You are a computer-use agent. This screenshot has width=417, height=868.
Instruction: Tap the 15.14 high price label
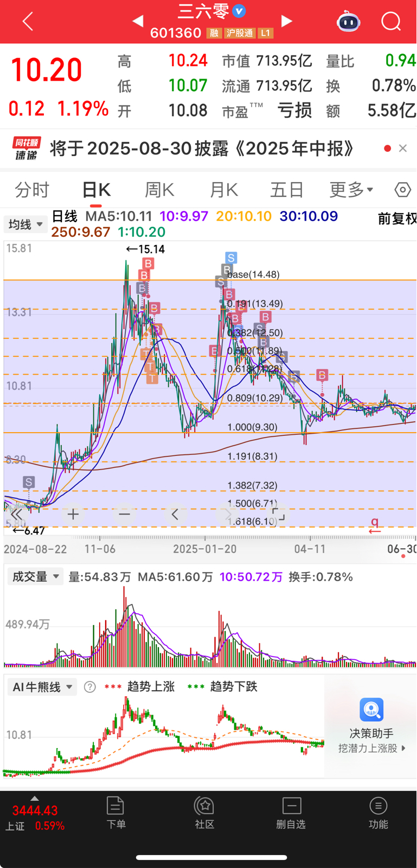coord(145,249)
